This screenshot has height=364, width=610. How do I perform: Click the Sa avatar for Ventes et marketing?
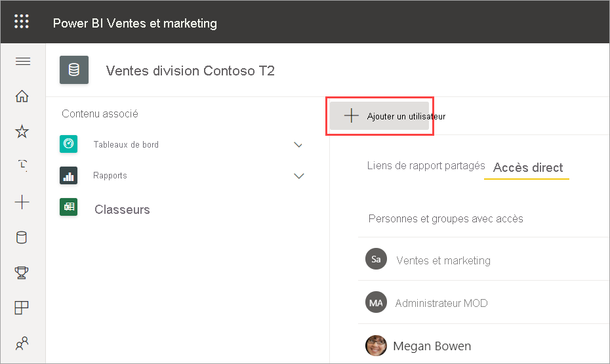point(376,259)
